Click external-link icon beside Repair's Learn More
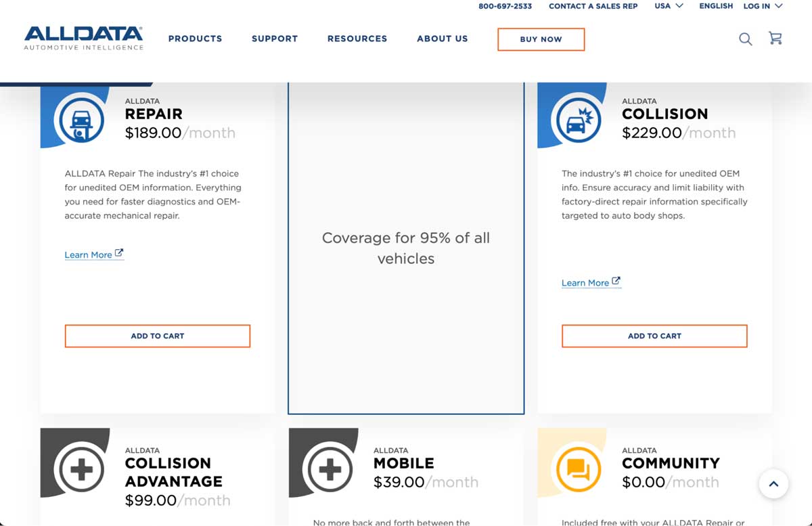The height and width of the screenshot is (526, 812). [x=120, y=252]
